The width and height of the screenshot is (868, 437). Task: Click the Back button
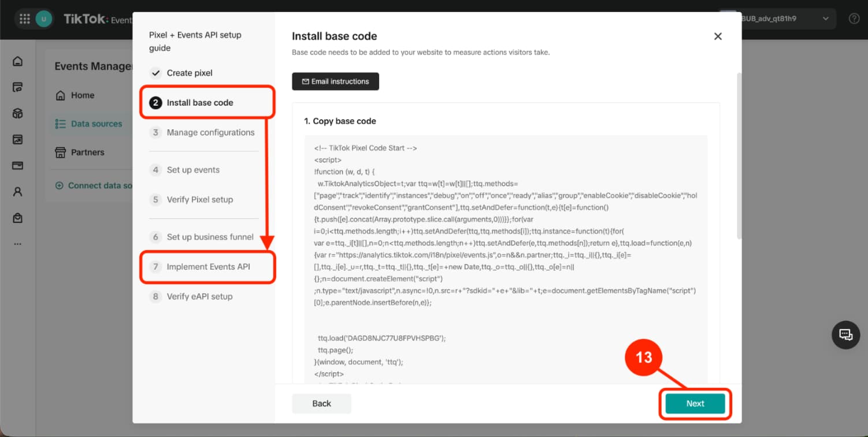coord(321,404)
